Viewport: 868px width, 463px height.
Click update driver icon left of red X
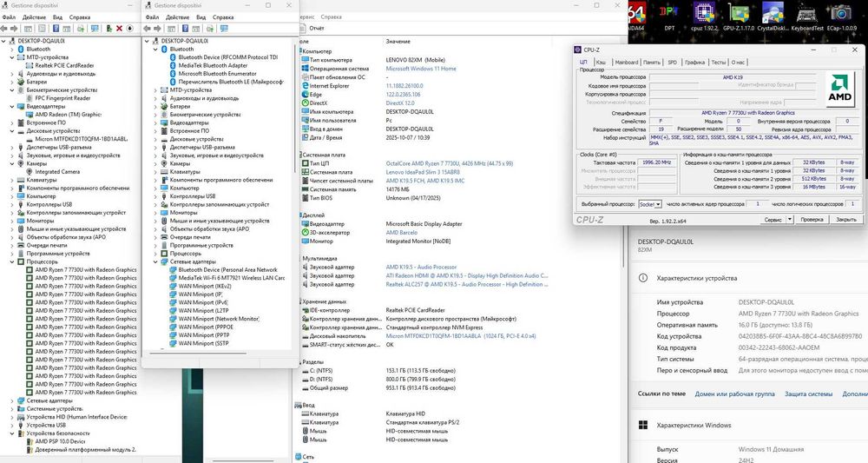[109, 29]
